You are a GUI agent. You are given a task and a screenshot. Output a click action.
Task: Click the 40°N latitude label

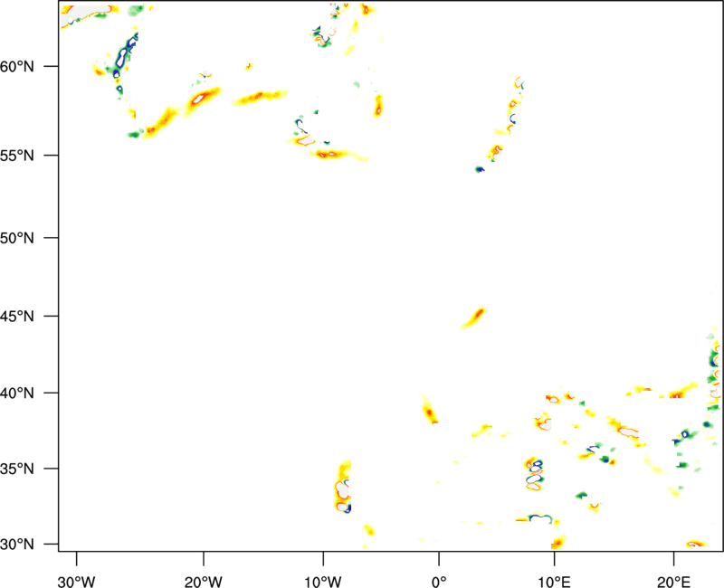click(17, 394)
